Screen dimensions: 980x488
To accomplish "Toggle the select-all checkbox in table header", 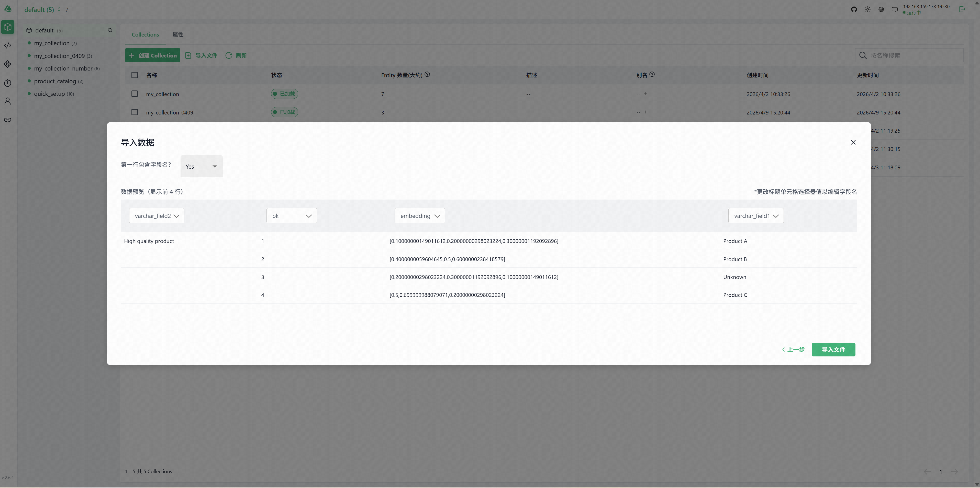I will click(135, 75).
